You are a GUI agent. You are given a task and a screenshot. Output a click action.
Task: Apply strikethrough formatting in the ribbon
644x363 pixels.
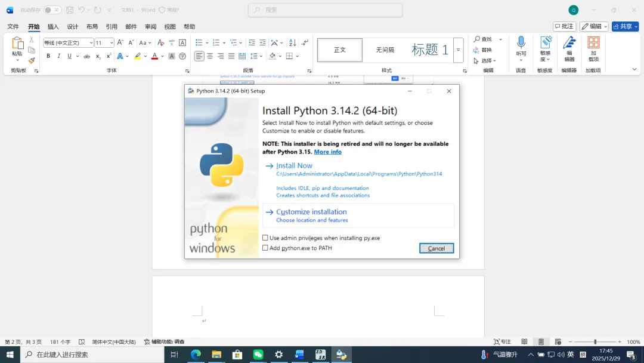pyautogui.click(x=86, y=56)
